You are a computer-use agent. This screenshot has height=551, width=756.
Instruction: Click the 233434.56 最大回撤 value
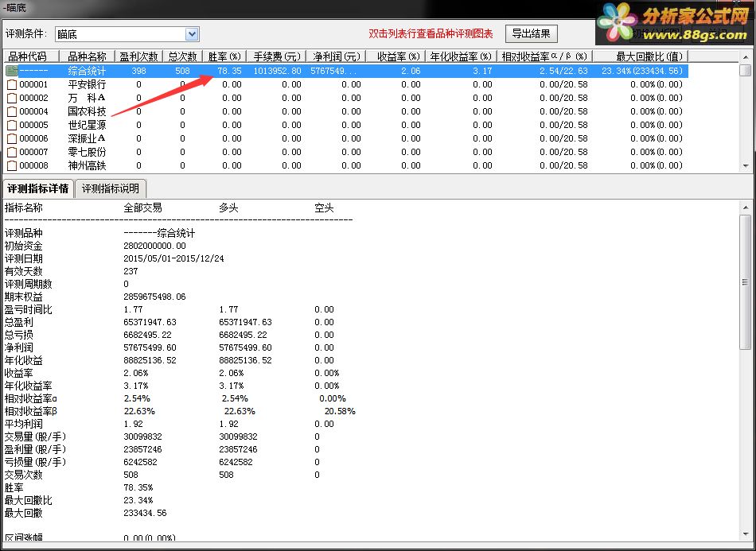(145, 513)
